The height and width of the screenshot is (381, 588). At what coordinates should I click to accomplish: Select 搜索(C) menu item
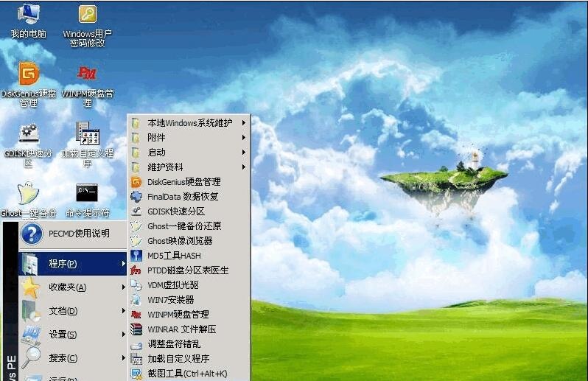point(73,358)
